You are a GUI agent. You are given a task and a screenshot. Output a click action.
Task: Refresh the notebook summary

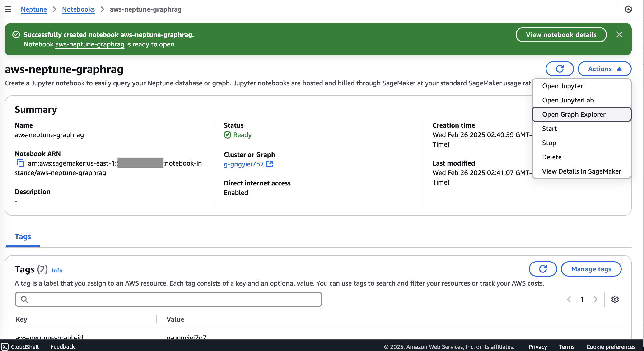pos(560,69)
